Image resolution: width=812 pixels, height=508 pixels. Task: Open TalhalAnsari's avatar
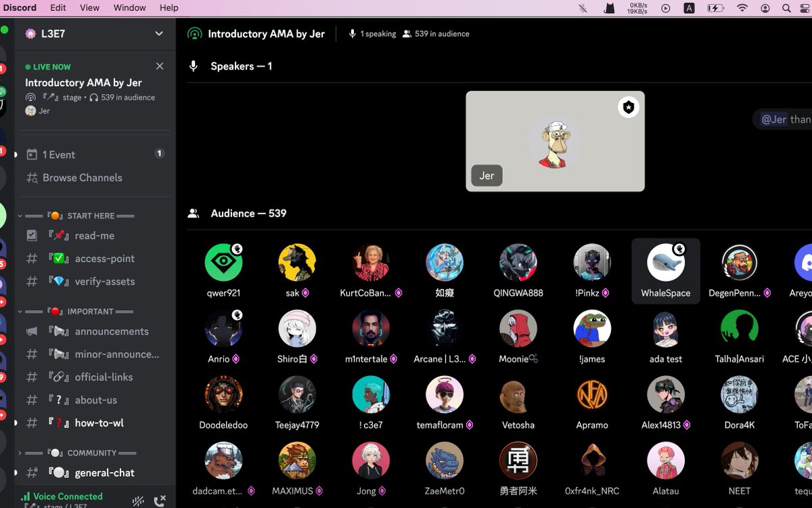click(x=740, y=329)
